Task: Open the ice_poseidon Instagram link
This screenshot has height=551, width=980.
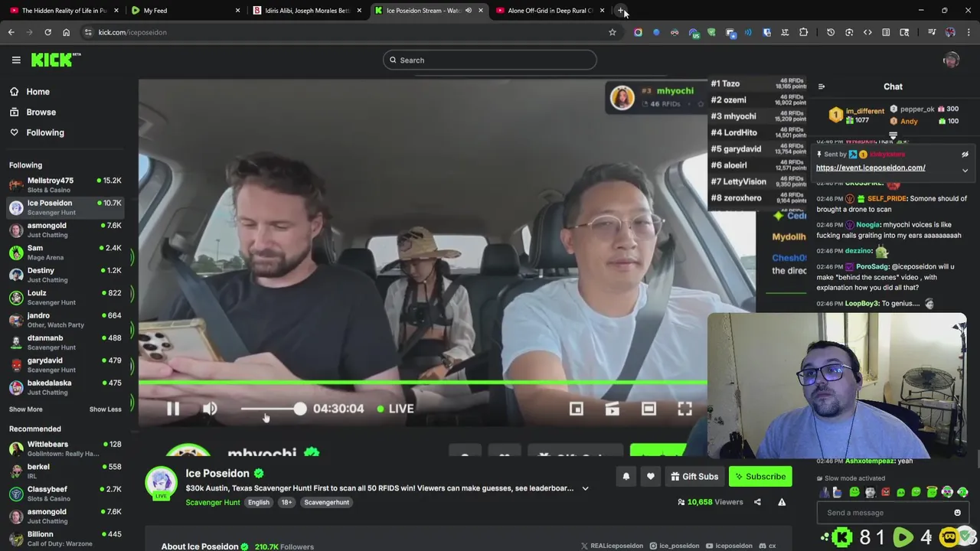Action: pyautogui.click(x=675, y=546)
